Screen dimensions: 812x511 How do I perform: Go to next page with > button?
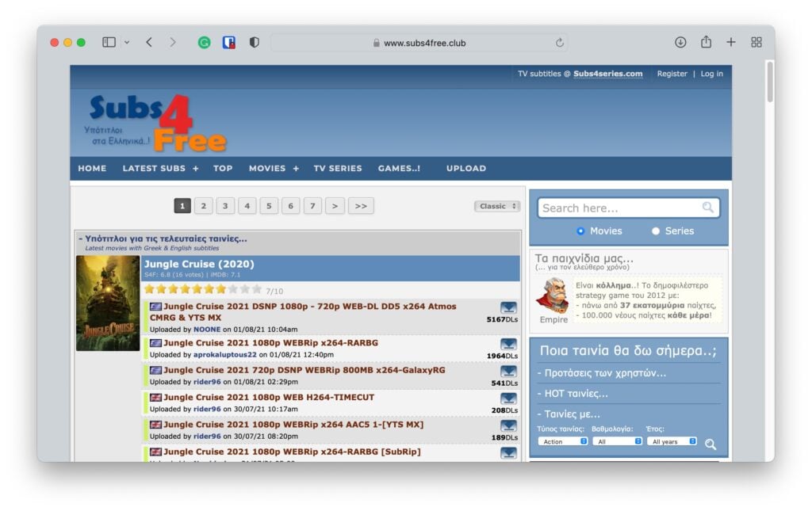[x=335, y=206]
